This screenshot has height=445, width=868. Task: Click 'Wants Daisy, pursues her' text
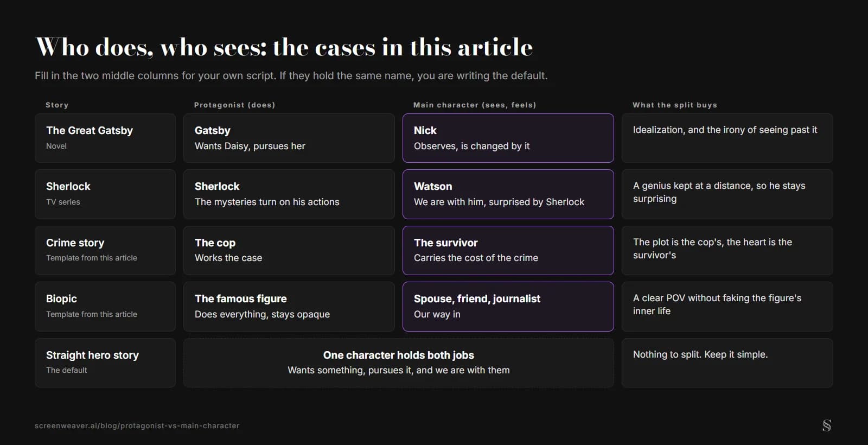[x=250, y=146]
